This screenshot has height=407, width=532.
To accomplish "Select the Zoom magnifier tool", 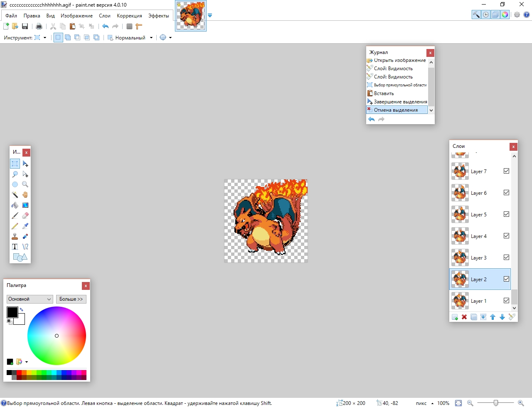I will tap(25, 184).
